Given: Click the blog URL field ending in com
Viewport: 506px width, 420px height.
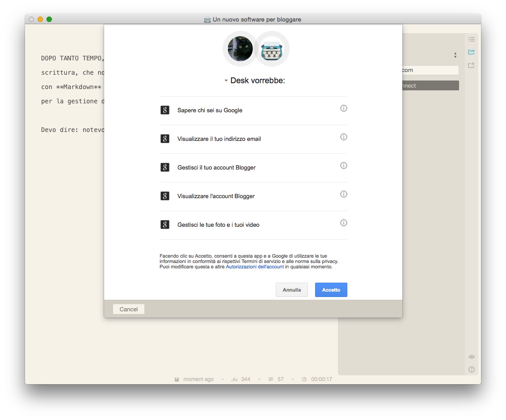Looking at the screenshot, I should tap(430, 70).
